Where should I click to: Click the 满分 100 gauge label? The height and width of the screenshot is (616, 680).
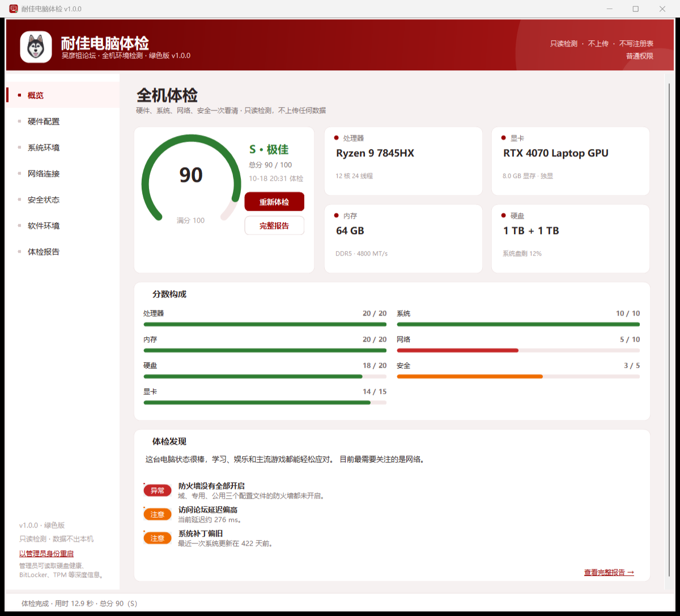(x=190, y=220)
